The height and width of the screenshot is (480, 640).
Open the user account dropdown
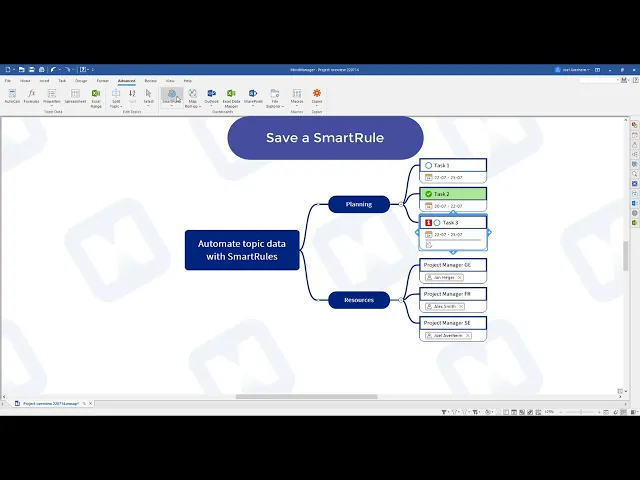click(572, 70)
